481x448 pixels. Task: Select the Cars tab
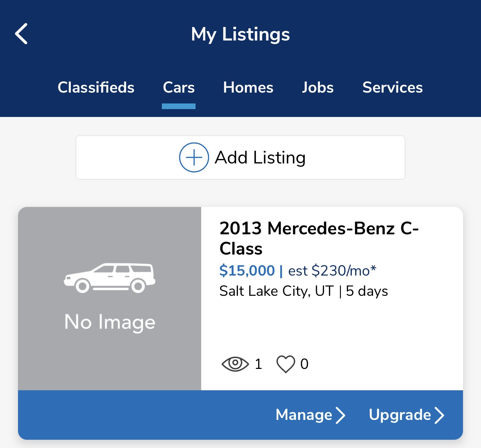(179, 87)
